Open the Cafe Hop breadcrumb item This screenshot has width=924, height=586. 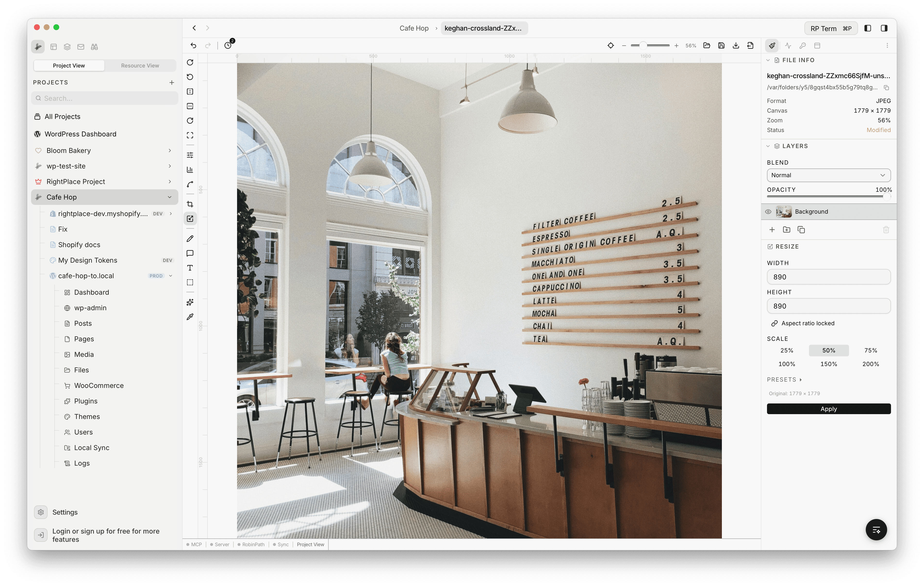[x=414, y=28]
